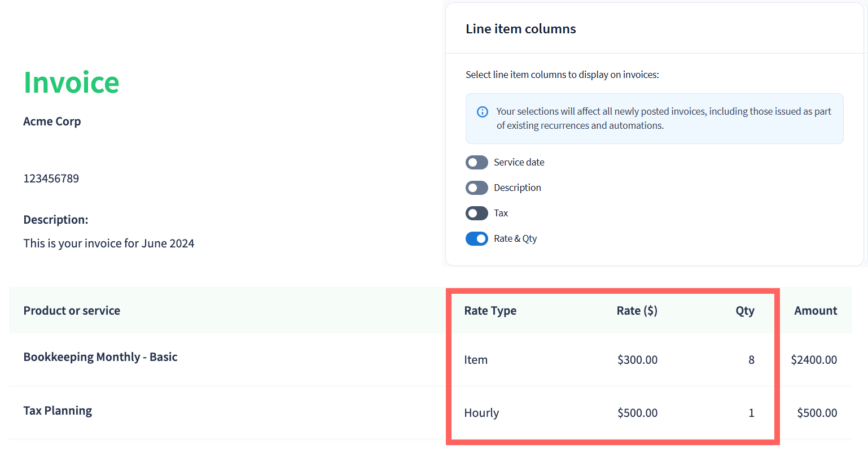Enable the Service date toggle
This screenshot has height=470, width=868.
point(477,163)
